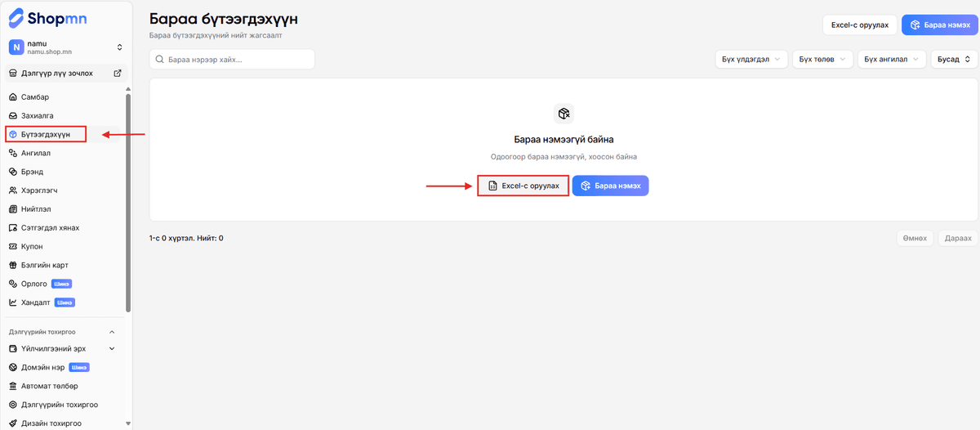Image resolution: width=980 pixels, height=430 pixels.
Task: Click the Домэйн нэр globe icon
Action: pos(13,367)
